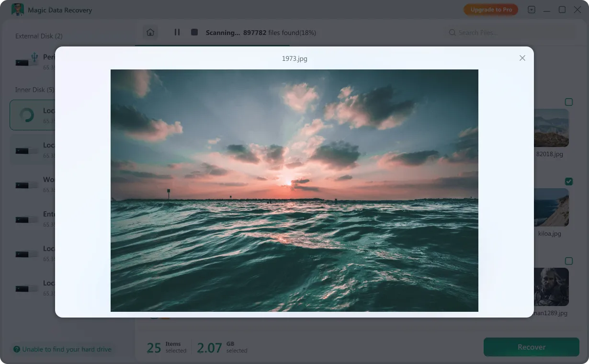
Task: Stop the scan with the square icon
Action: (194, 32)
